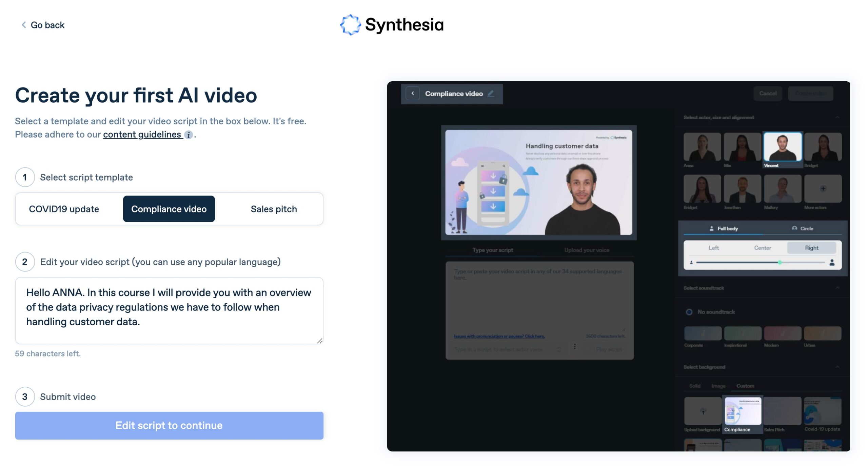Set actor alignment to Center
This screenshot has height=468, width=868.
(x=763, y=248)
